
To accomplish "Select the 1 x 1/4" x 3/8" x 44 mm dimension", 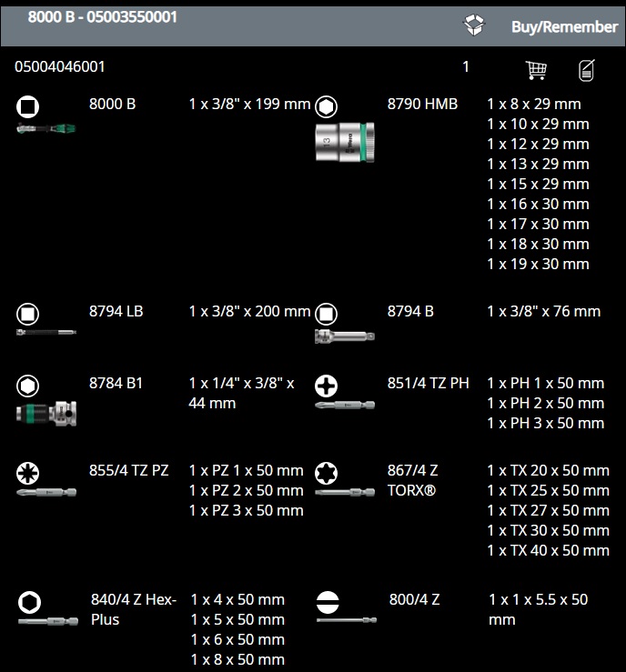I will pyautogui.click(x=242, y=393).
